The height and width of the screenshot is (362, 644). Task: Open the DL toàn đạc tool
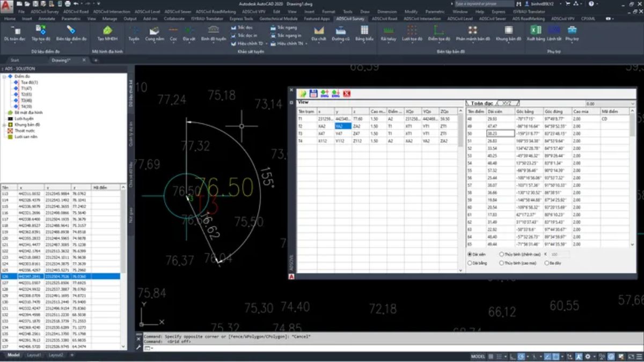click(14, 33)
